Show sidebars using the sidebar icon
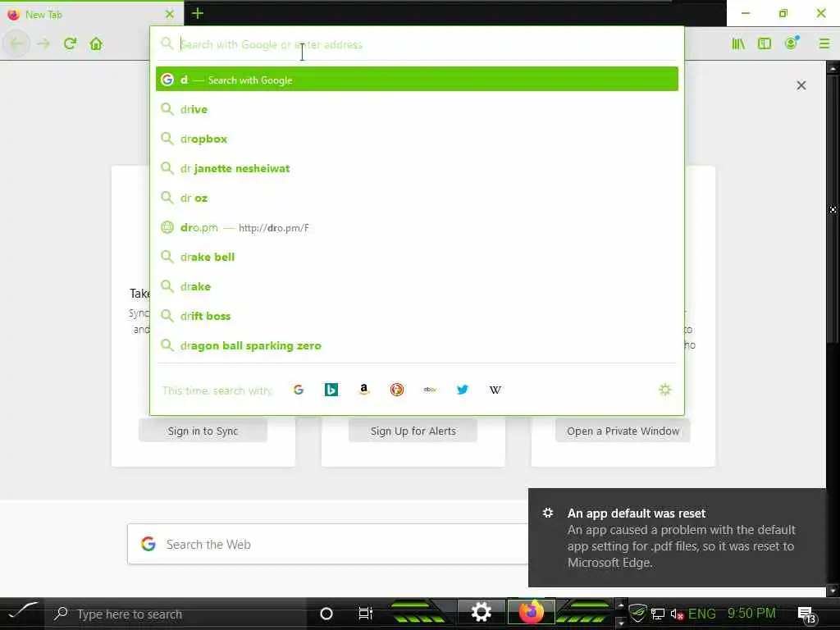840x630 pixels. tap(765, 43)
